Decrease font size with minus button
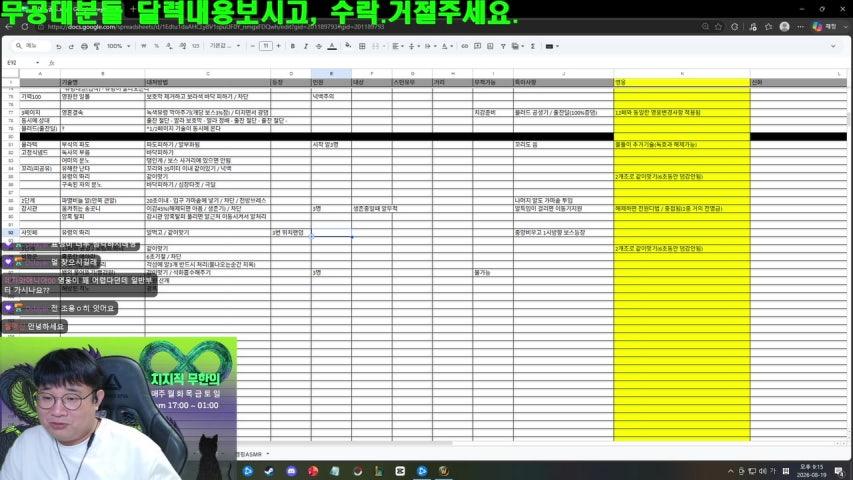853x480 pixels. (253, 46)
